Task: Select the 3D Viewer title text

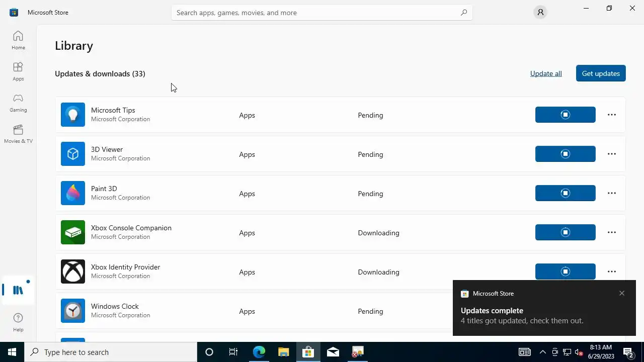Action: [107, 149]
